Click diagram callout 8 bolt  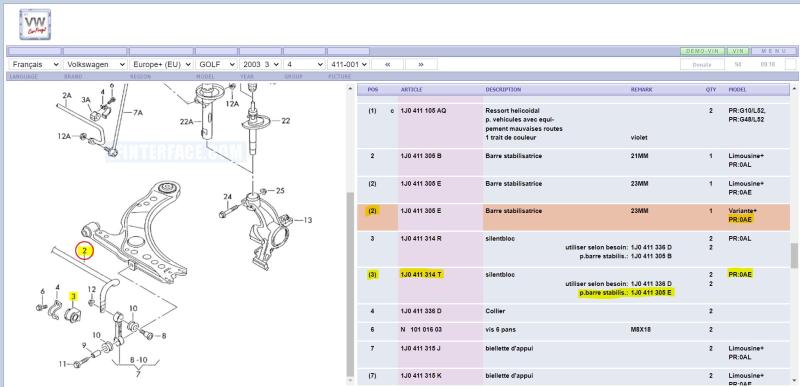tap(164, 336)
